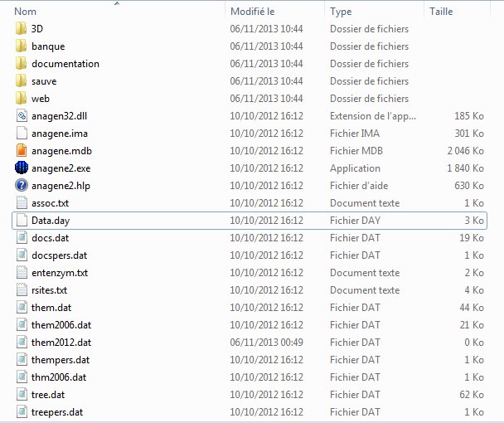Image resolution: width=504 pixels, height=423 pixels.
Task: Select the banque folder icon
Action: pos(22,46)
